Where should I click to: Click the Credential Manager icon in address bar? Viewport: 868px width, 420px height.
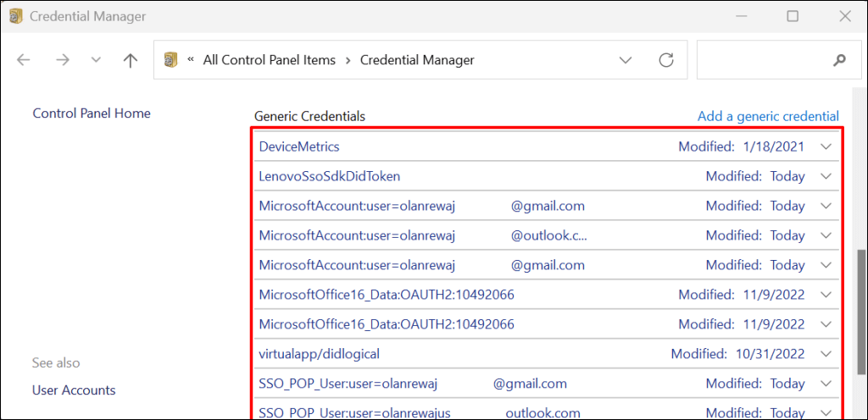170,60
